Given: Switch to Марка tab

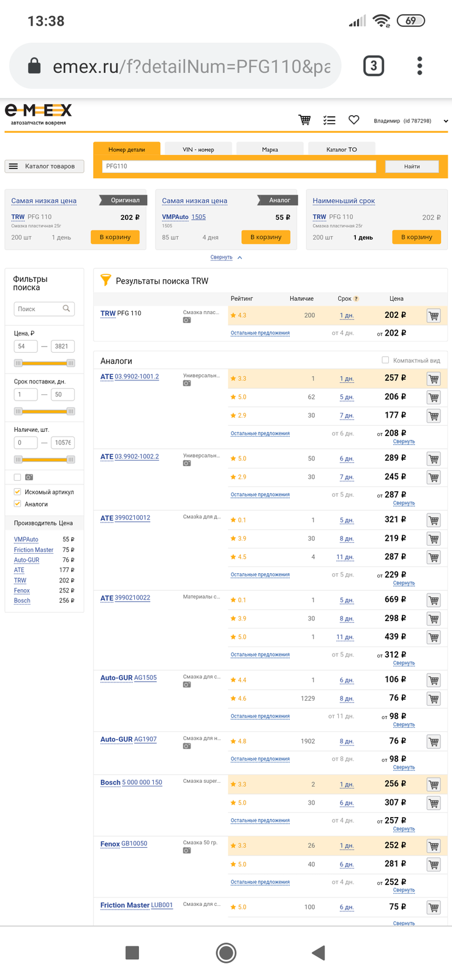Looking at the screenshot, I should (x=270, y=149).
